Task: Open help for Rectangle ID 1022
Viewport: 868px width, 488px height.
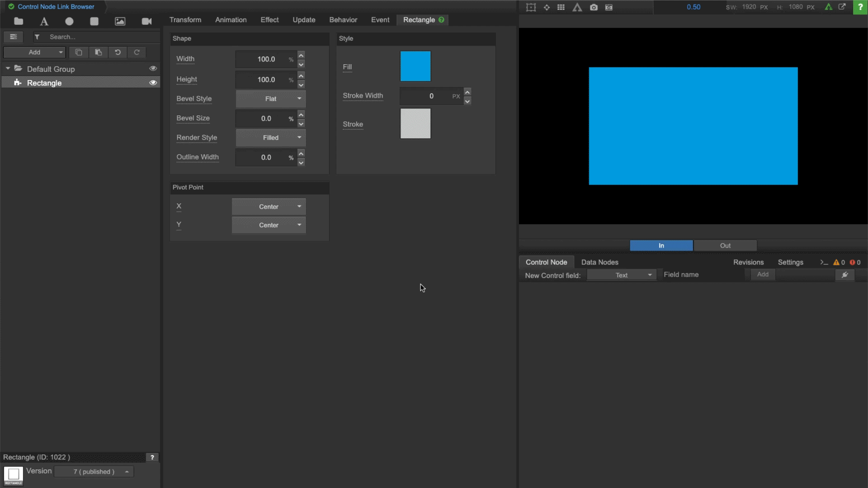Action: point(152,457)
